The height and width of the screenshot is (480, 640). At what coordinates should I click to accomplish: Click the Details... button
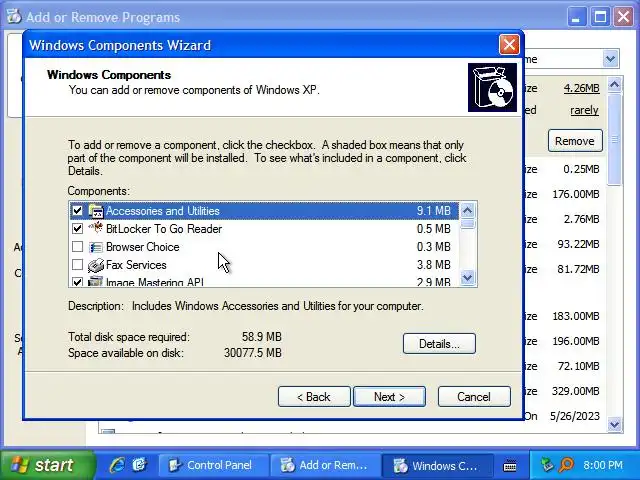coord(439,344)
